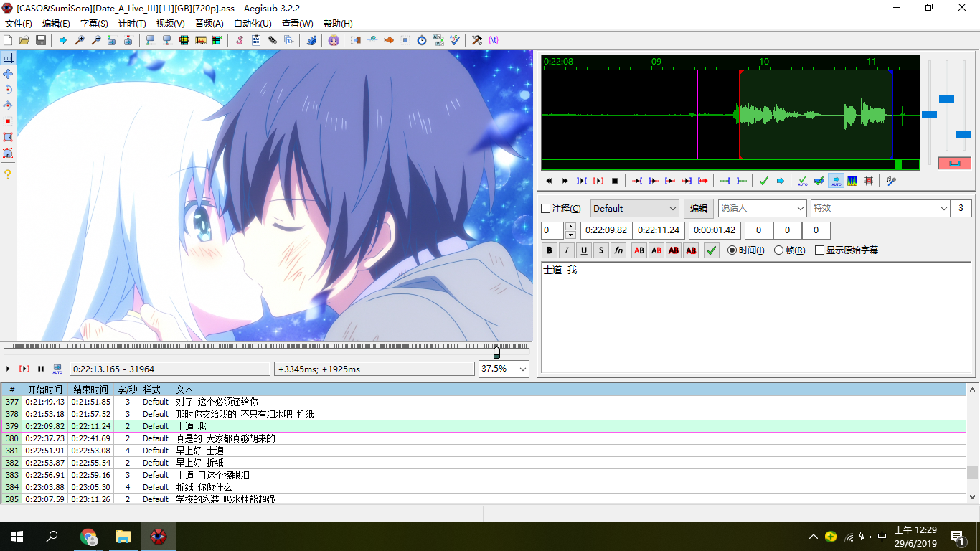Toggle bold with the B button
The height and width of the screenshot is (551, 980).
(550, 250)
